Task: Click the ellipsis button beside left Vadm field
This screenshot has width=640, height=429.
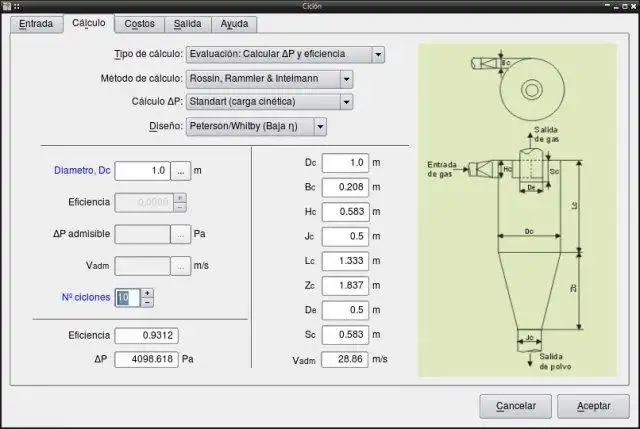Action: (180, 266)
